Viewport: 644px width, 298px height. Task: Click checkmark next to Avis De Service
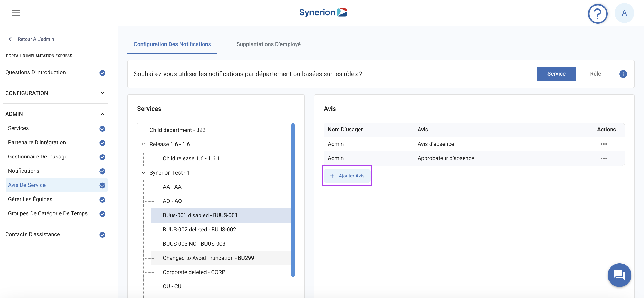point(102,185)
